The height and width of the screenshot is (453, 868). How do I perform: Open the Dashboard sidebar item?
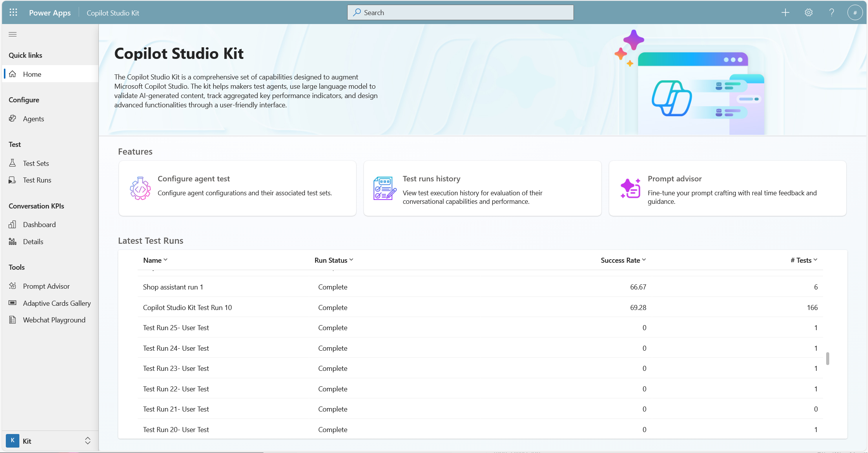39,224
